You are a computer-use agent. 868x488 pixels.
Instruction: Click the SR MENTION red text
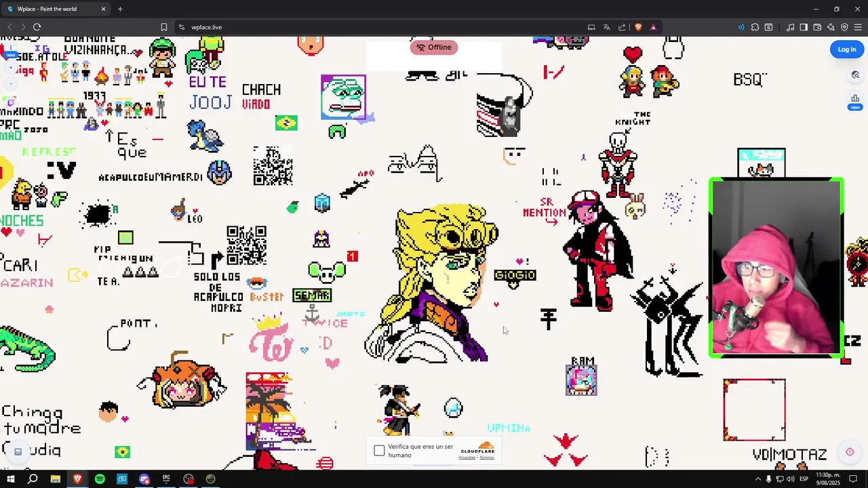coord(545,207)
